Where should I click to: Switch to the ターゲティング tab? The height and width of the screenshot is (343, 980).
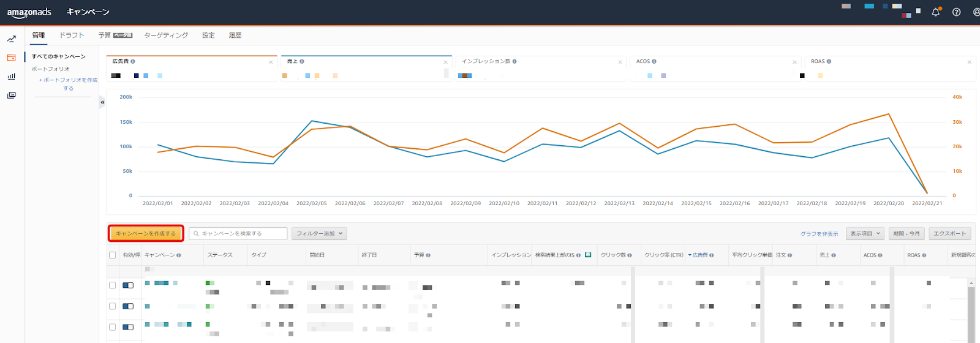166,36
